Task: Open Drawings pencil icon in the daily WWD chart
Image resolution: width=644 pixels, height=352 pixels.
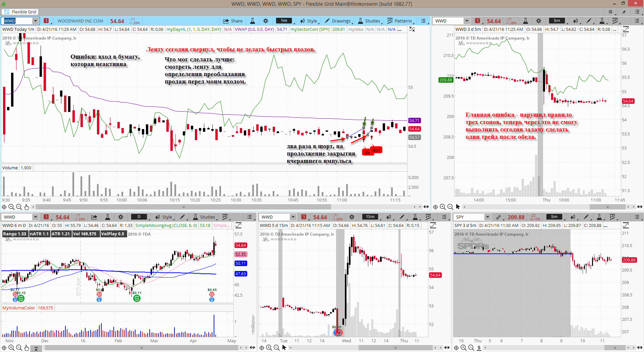Action: pyautogui.click(x=182, y=217)
